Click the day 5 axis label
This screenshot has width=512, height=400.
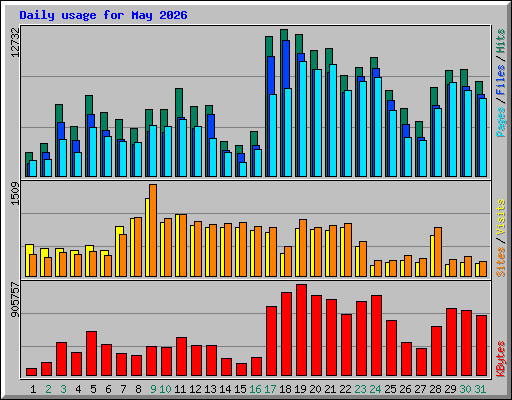(x=93, y=389)
